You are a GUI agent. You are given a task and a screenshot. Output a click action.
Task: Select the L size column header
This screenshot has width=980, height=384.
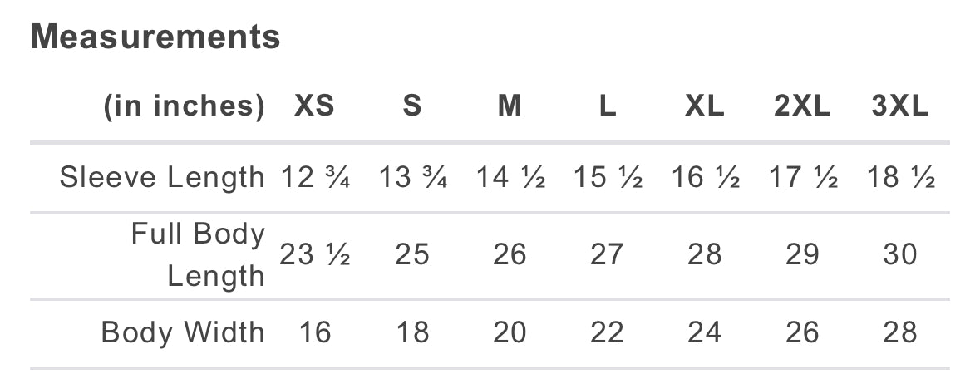click(608, 106)
